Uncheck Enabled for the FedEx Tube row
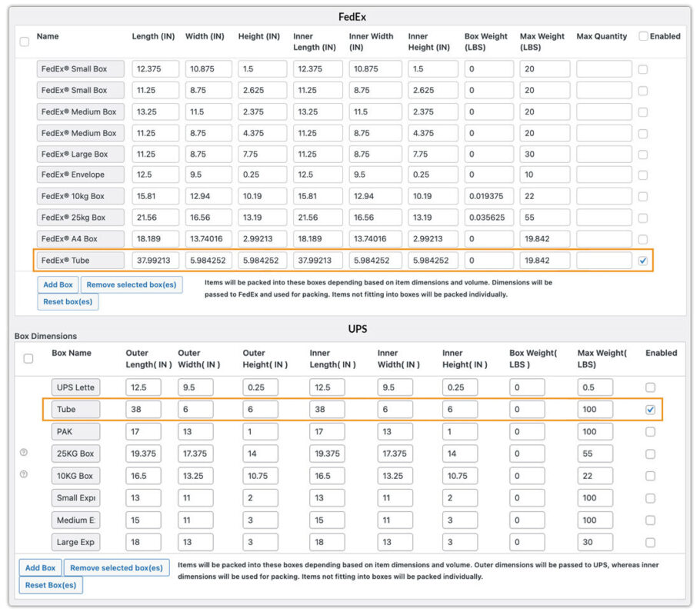This screenshot has width=700, height=615. (643, 261)
